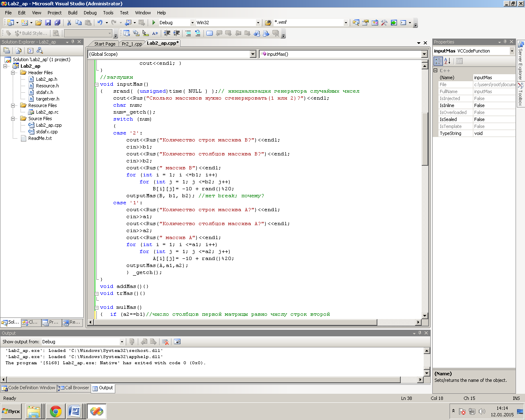525x420 pixels.
Task: Click the code editor horizontal scrollbar thumb
Action: point(235,322)
